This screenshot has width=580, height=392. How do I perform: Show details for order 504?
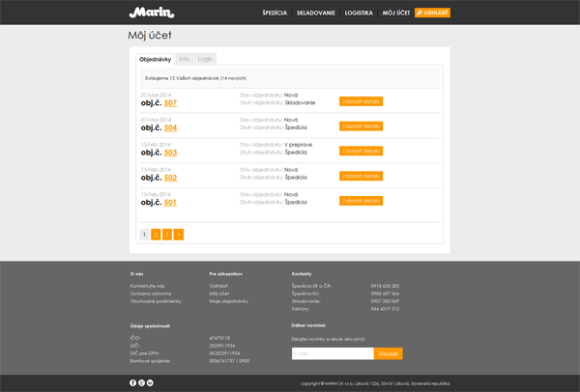[x=362, y=126]
